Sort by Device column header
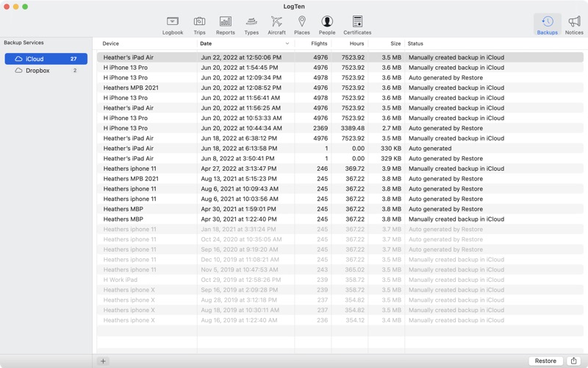Viewport: 588px width, 368px height. coord(147,43)
